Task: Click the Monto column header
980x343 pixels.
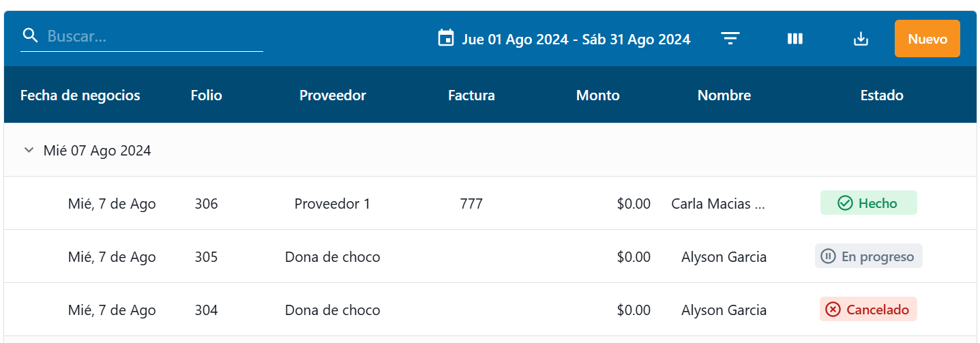Action: click(x=597, y=95)
